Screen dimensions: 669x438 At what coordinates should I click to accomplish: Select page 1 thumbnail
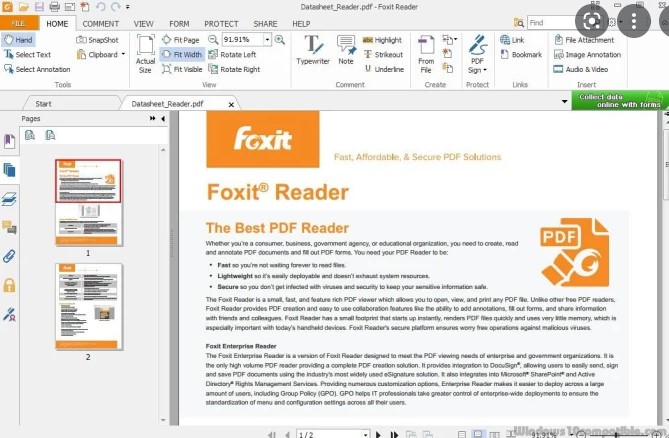point(88,203)
